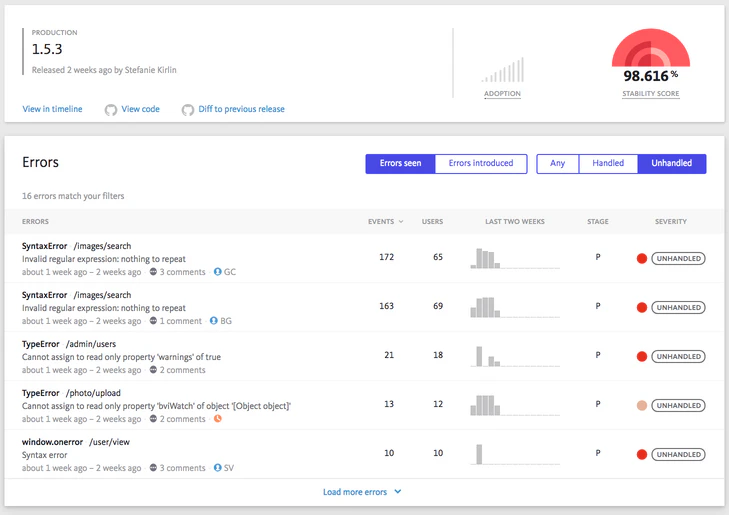This screenshot has height=515, width=729.
Task: Switch to Errors introduced filter
Action: (481, 164)
